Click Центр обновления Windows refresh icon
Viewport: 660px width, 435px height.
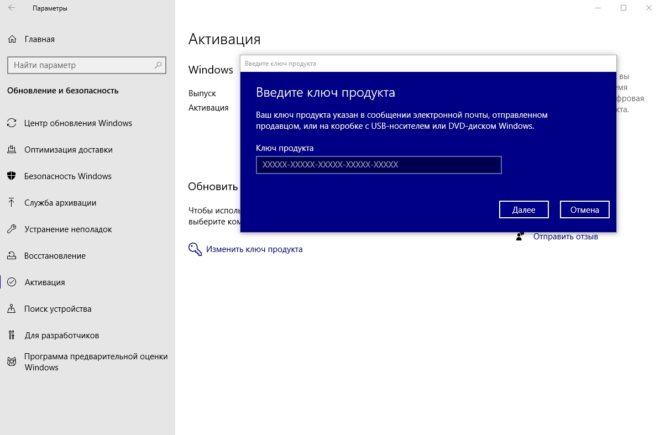[12, 123]
